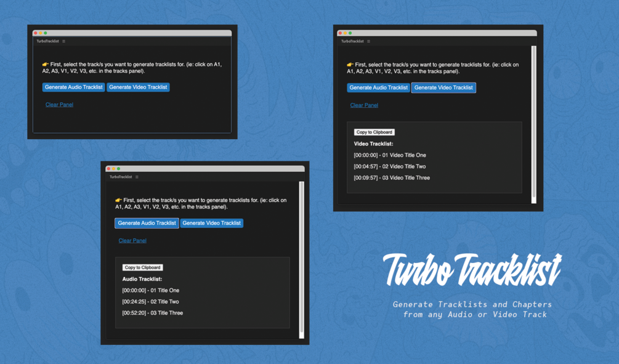
Task: Select TurboTracklist tab in bottom window
Action: pyautogui.click(x=121, y=177)
